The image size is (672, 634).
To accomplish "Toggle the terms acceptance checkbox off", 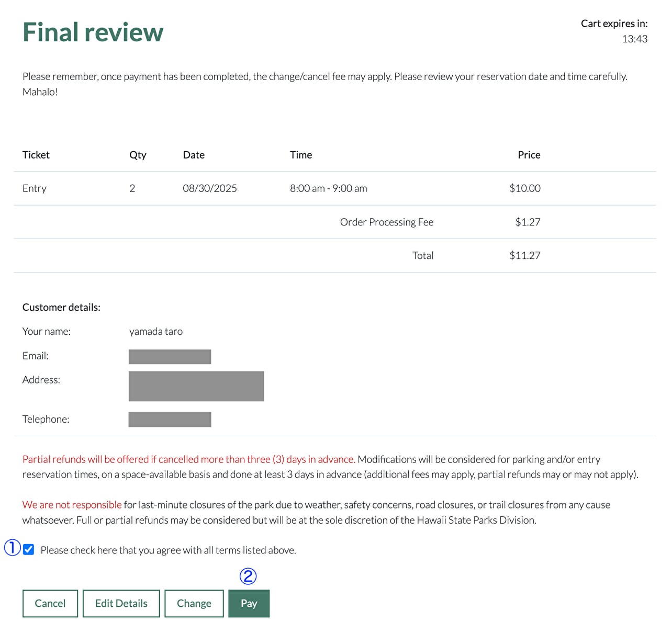I will pyautogui.click(x=28, y=549).
